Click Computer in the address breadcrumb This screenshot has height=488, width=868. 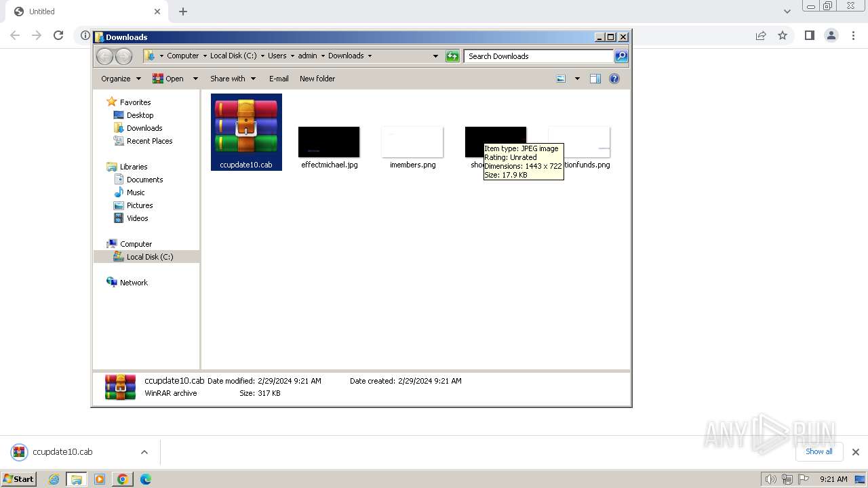182,56
